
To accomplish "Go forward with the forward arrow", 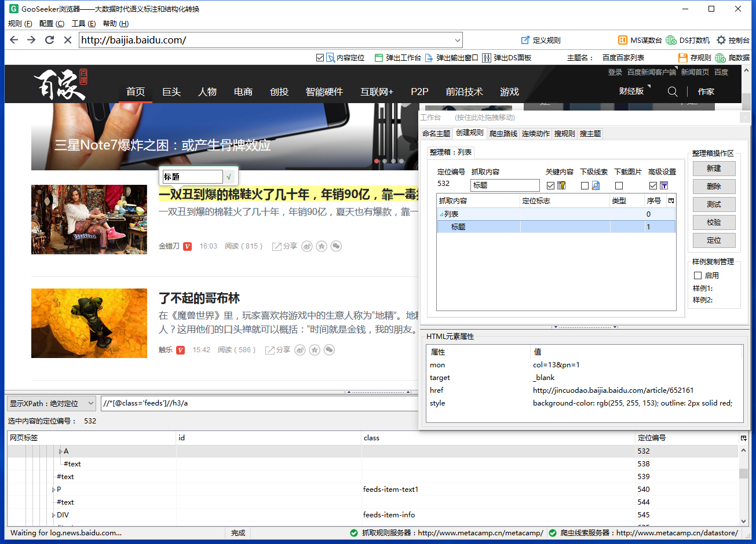I will (x=32, y=40).
